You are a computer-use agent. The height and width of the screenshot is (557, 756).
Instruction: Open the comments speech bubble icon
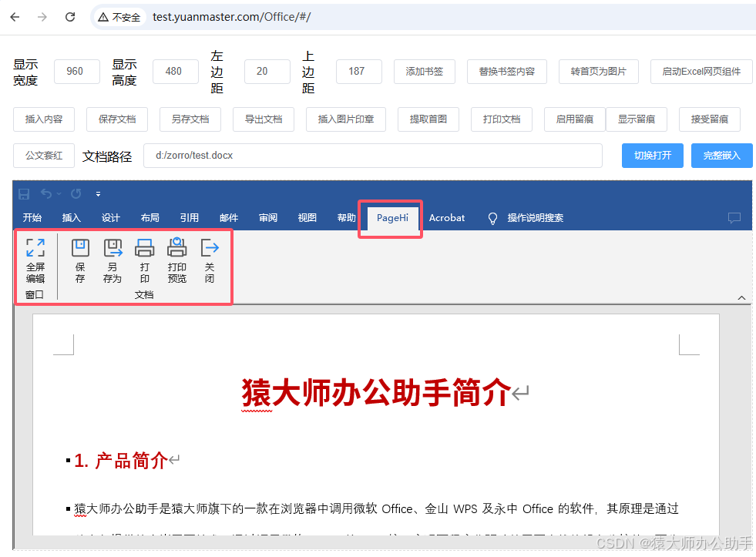click(734, 218)
